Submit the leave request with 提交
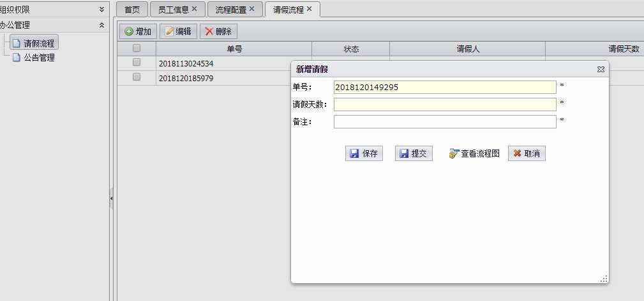 [414, 153]
